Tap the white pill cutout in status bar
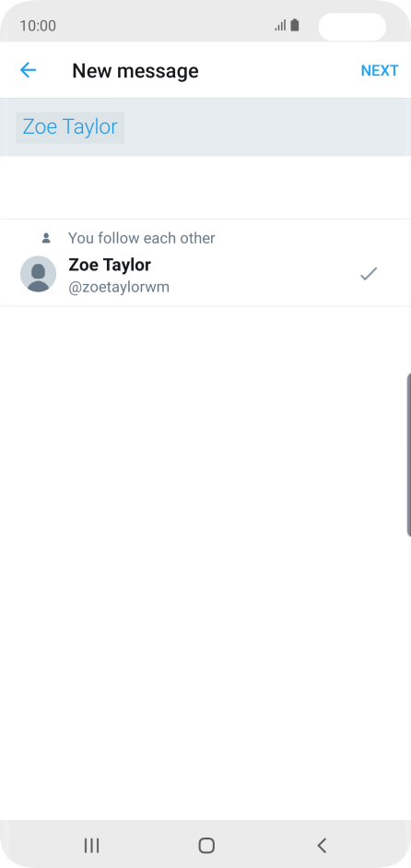 pyautogui.click(x=352, y=27)
